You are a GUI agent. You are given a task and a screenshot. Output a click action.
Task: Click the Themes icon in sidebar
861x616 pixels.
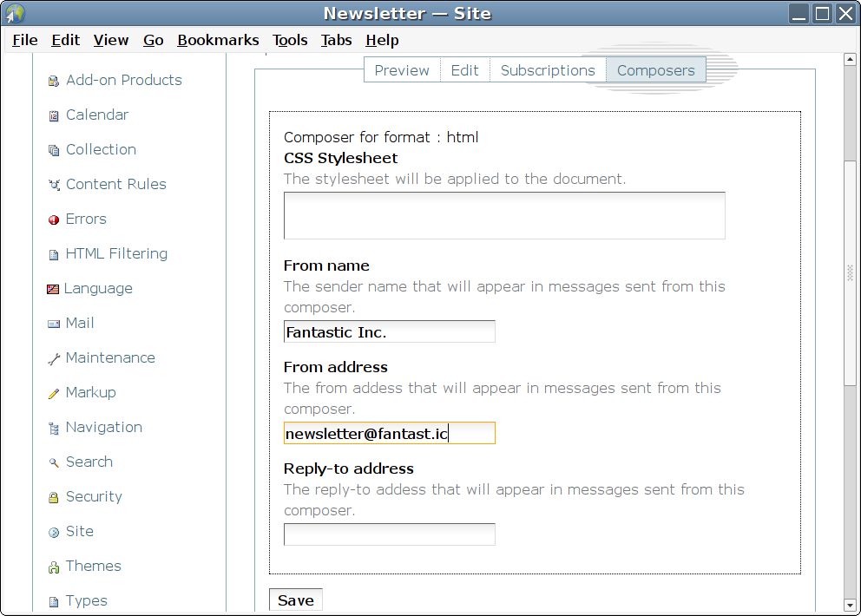tap(54, 567)
